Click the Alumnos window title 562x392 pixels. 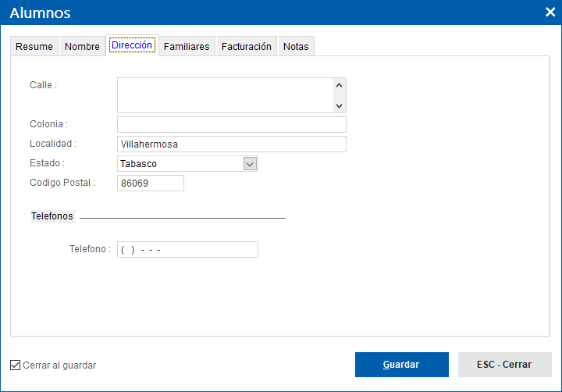point(40,13)
